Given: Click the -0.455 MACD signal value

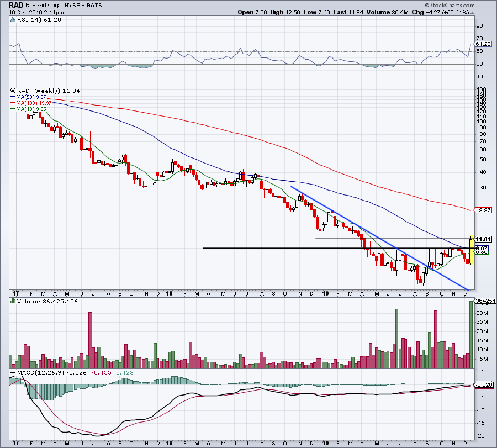Looking at the screenshot, I should 102,373.
